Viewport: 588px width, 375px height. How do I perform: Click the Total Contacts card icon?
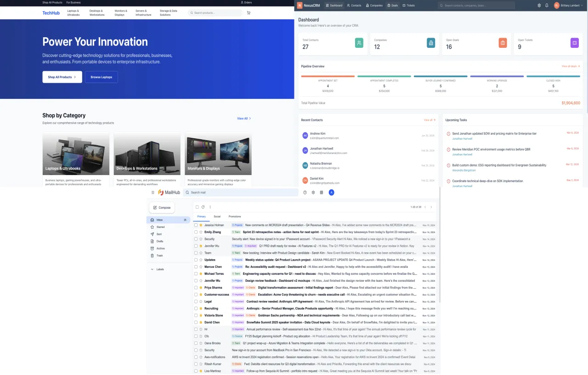pyautogui.click(x=359, y=43)
